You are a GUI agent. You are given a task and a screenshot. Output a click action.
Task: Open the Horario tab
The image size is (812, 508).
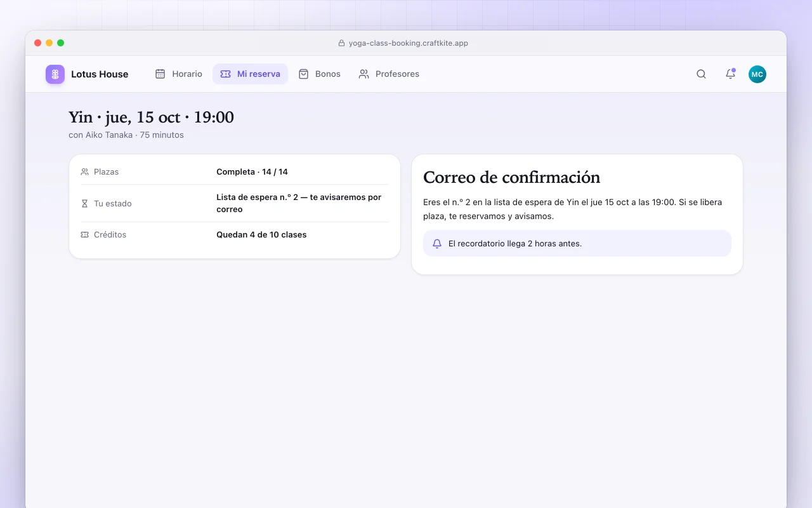179,74
